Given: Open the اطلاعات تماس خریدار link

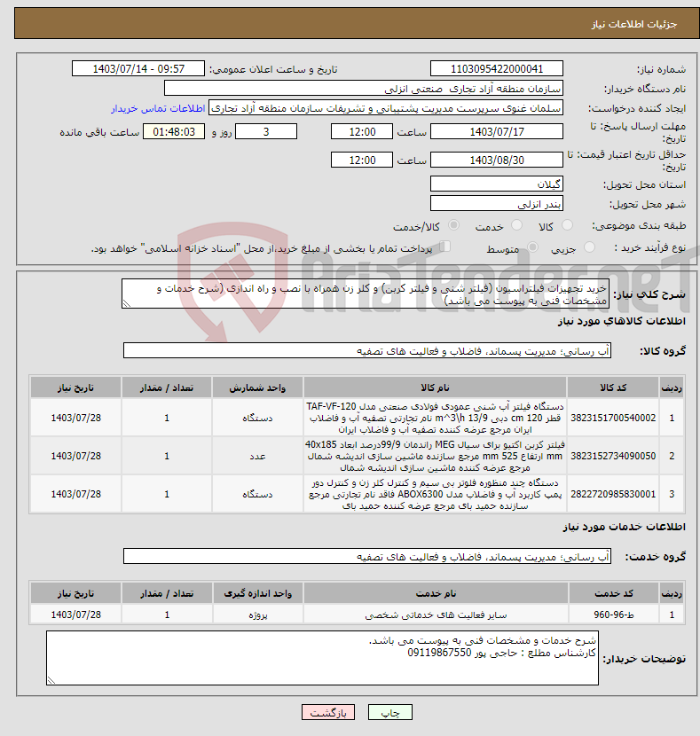Looking at the screenshot, I should coord(158,108).
